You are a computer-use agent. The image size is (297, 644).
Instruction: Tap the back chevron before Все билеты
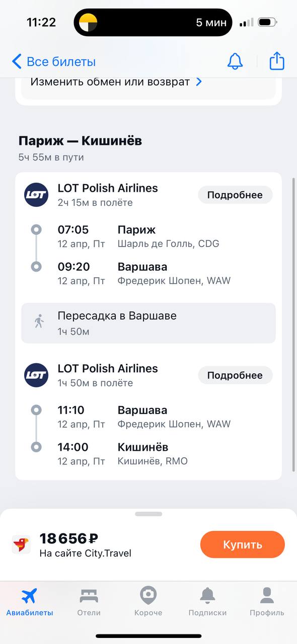tap(17, 62)
